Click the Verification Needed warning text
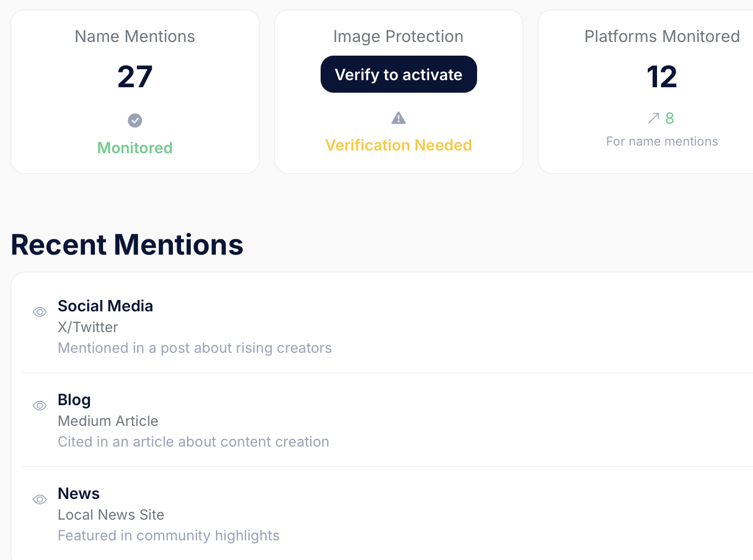Viewport: 753px width, 560px height. click(399, 145)
